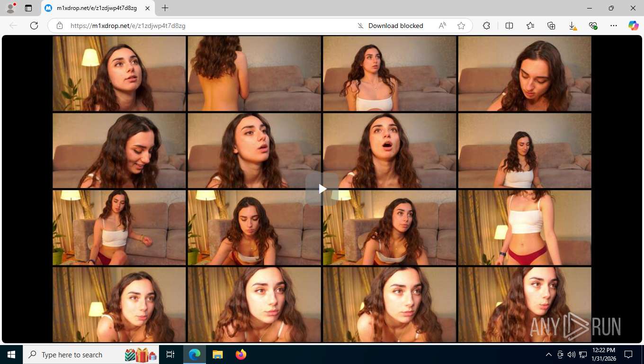Open volume speaker tray icon
This screenshot has height=364, width=644.
pos(571,355)
